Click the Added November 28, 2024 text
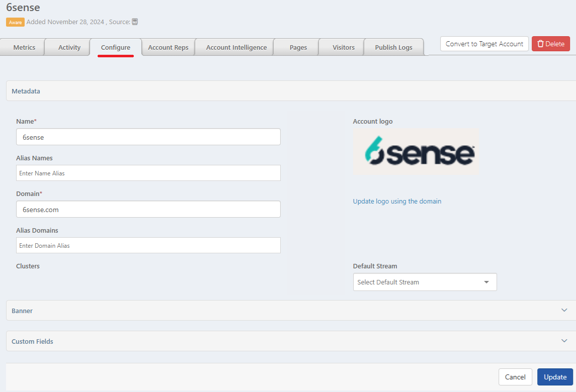The width and height of the screenshot is (576, 392). tap(65, 22)
